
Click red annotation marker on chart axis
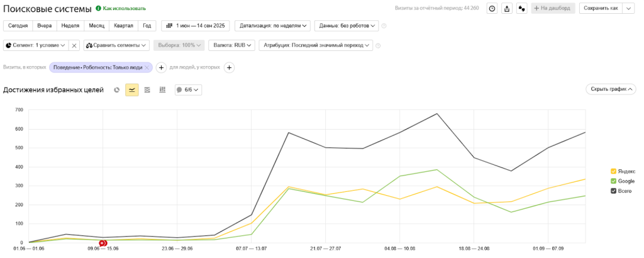pyautogui.click(x=103, y=242)
